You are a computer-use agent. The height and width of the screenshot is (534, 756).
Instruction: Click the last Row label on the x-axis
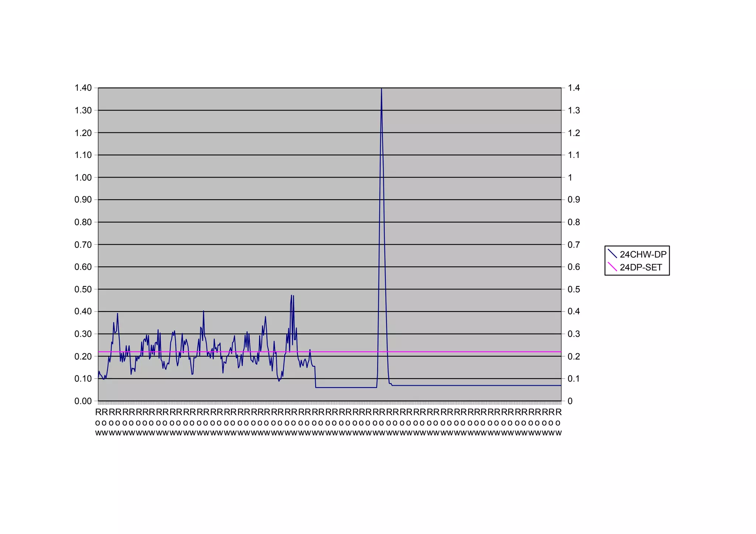coord(558,422)
